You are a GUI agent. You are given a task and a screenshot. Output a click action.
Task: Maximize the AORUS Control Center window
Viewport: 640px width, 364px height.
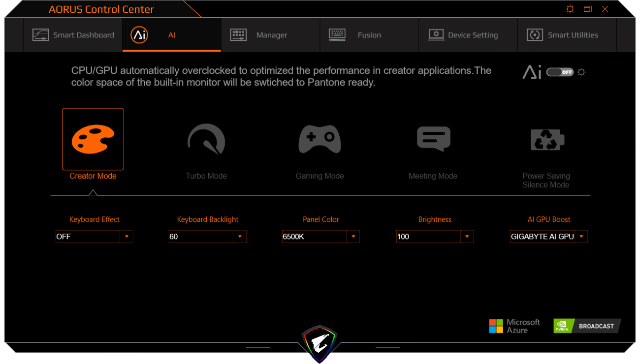tap(588, 9)
